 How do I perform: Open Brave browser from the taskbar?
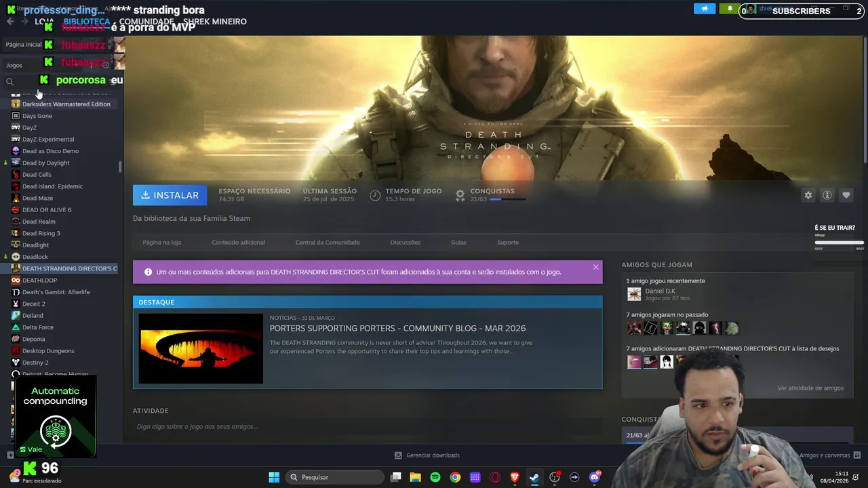tap(515, 477)
